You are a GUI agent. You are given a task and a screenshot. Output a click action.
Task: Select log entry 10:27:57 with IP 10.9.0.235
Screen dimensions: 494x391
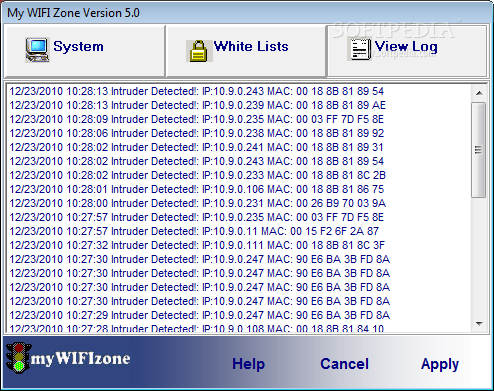coord(197,217)
